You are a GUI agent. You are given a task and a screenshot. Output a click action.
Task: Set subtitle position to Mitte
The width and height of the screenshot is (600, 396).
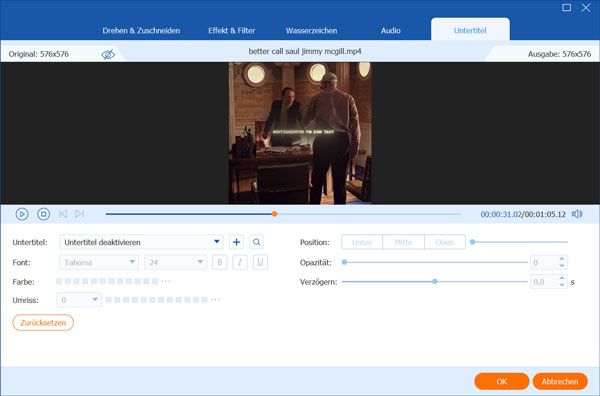[x=403, y=242]
